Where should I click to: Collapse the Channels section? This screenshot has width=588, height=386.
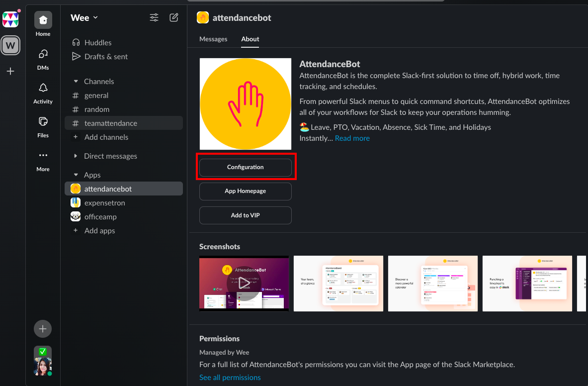(76, 82)
